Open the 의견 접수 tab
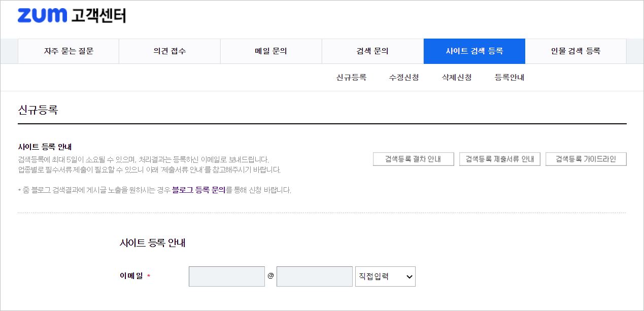Screen dimensions: 644x311 (170, 51)
